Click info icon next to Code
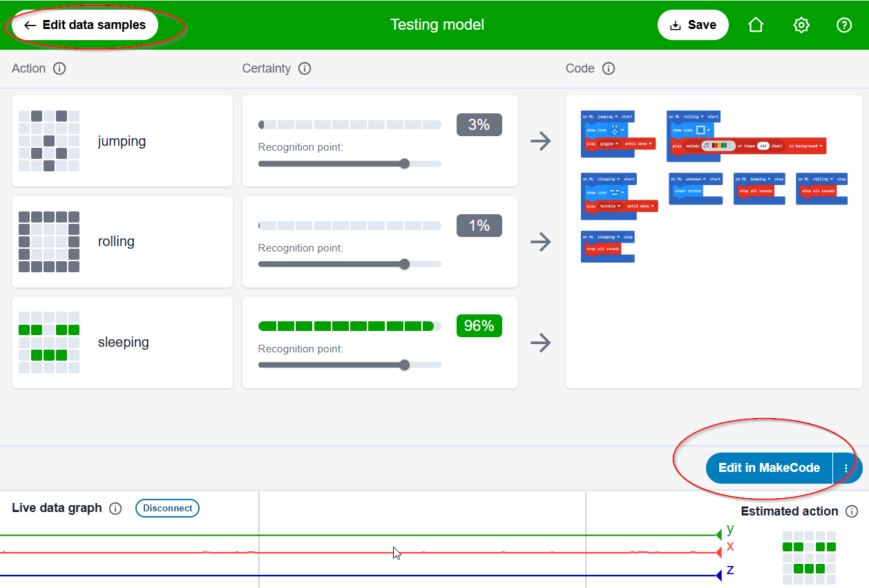The image size is (869, 588). point(609,68)
